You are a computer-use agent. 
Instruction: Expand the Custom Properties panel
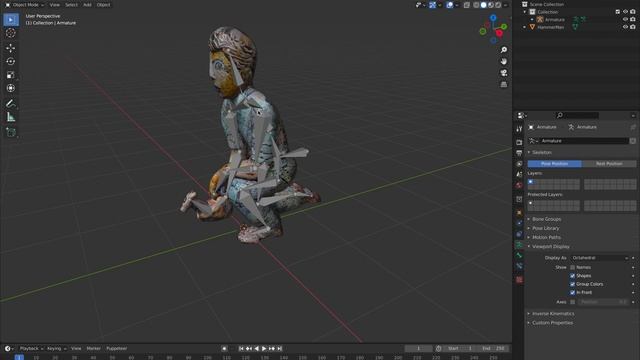tap(552, 323)
